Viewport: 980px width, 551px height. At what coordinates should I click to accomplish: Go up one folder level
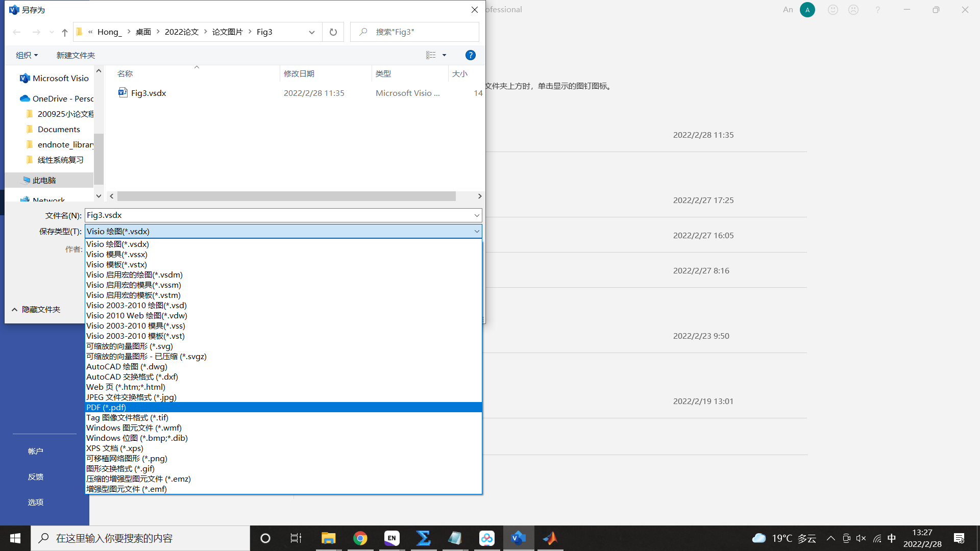click(x=65, y=32)
